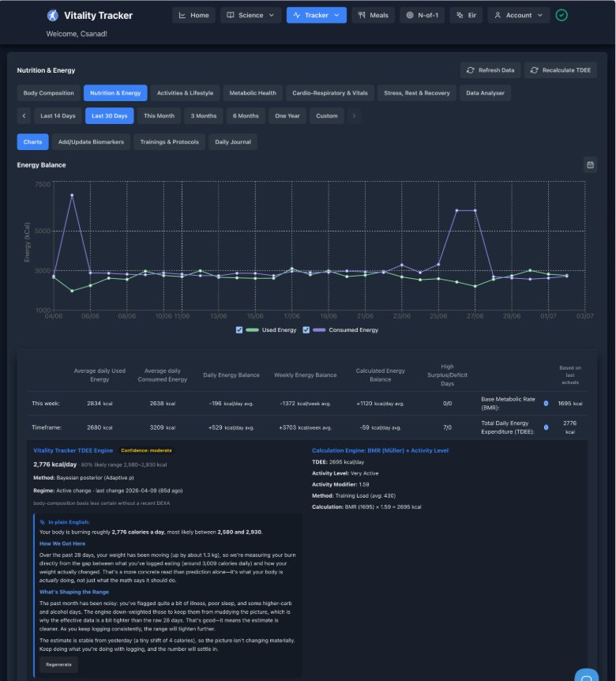
Task: Expand the Science dropdown menu
Action: click(250, 15)
